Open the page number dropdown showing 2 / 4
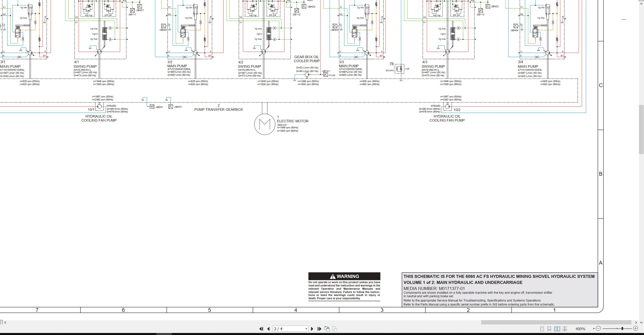This screenshot has width=644, height=335. point(306,329)
